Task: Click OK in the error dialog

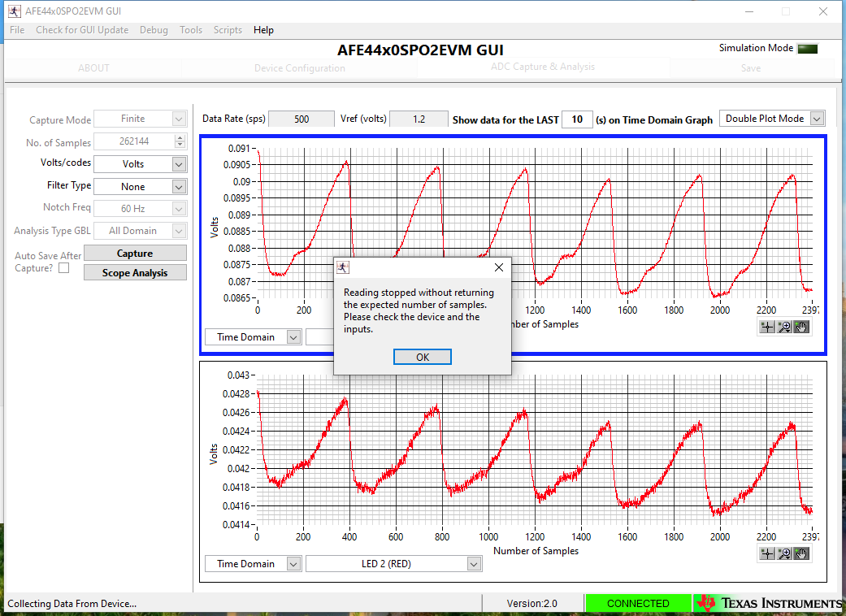Action: click(x=423, y=357)
